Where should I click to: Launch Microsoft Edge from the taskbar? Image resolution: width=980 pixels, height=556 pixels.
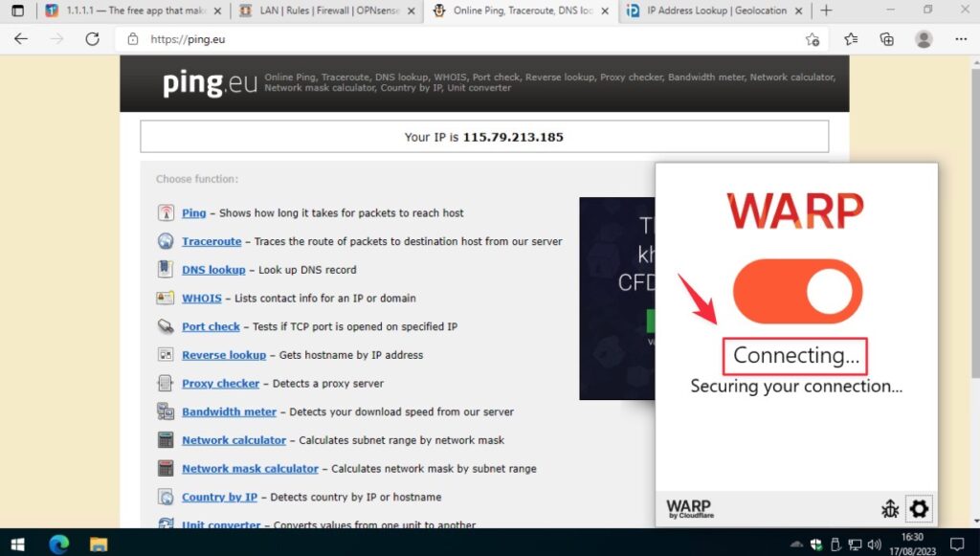coord(58,544)
